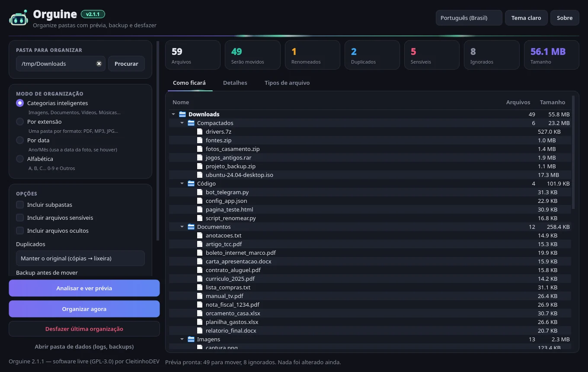Switch to the Tipos de arquivo tab

coord(287,83)
